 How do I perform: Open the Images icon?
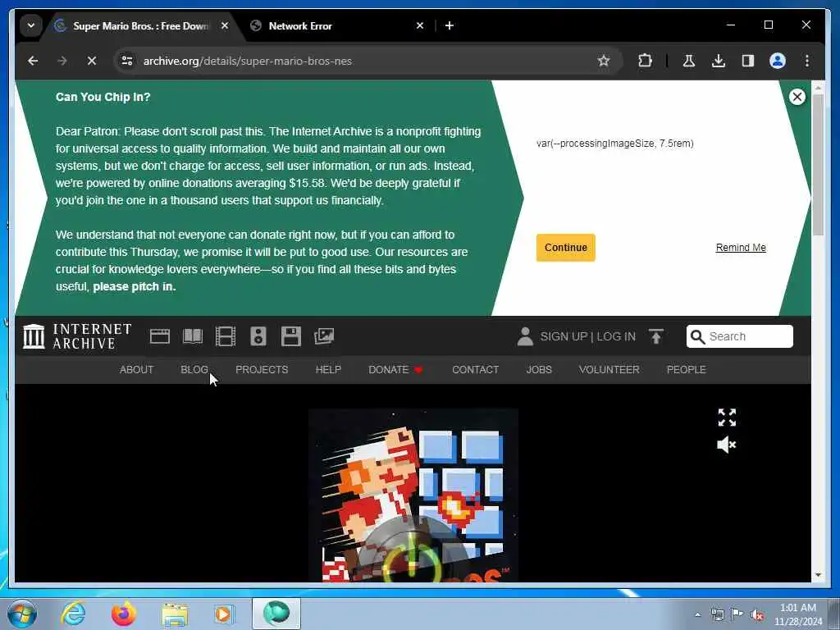tap(324, 336)
